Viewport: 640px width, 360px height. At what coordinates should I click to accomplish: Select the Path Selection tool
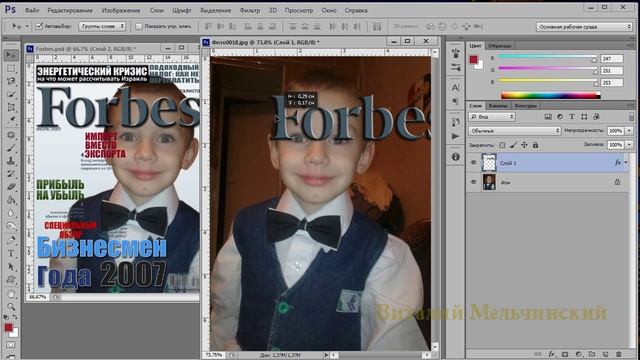11,267
